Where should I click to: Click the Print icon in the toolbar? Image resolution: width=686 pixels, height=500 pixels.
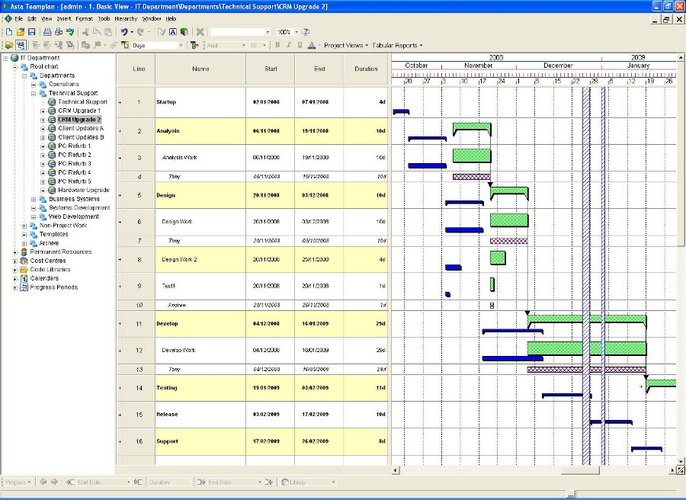tap(47, 32)
